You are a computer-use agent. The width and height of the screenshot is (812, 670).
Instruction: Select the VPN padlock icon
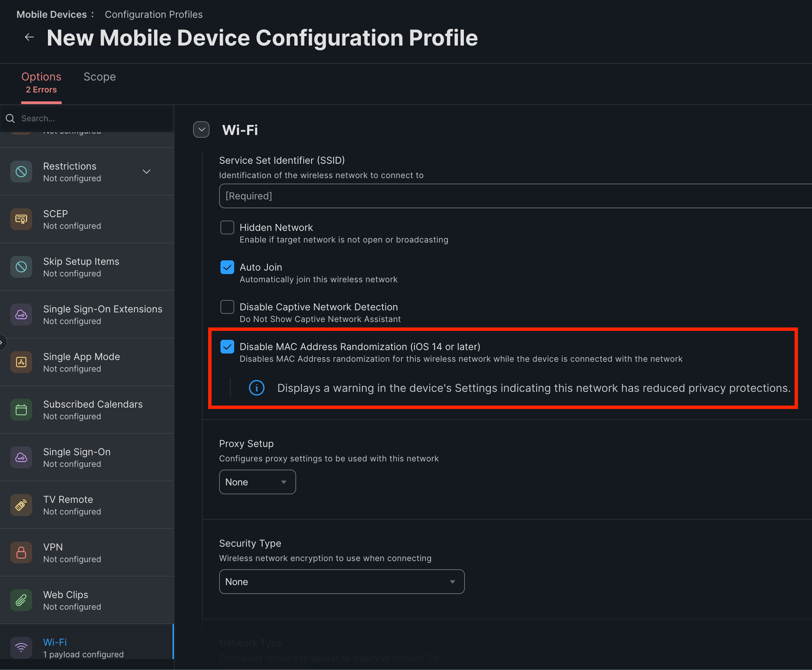click(x=21, y=552)
